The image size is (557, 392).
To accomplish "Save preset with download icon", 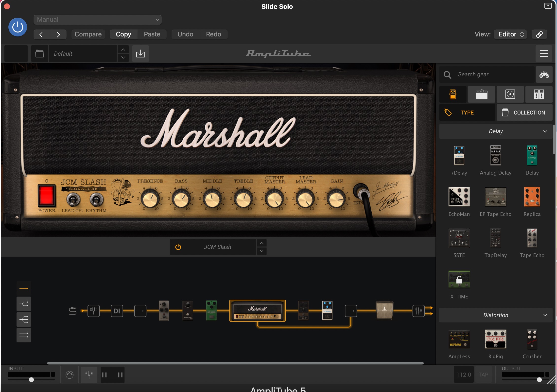I will (x=140, y=53).
